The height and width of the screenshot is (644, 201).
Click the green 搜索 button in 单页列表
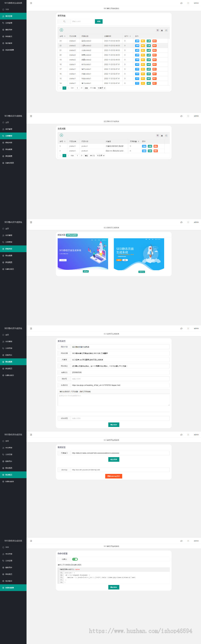[x=99, y=21]
